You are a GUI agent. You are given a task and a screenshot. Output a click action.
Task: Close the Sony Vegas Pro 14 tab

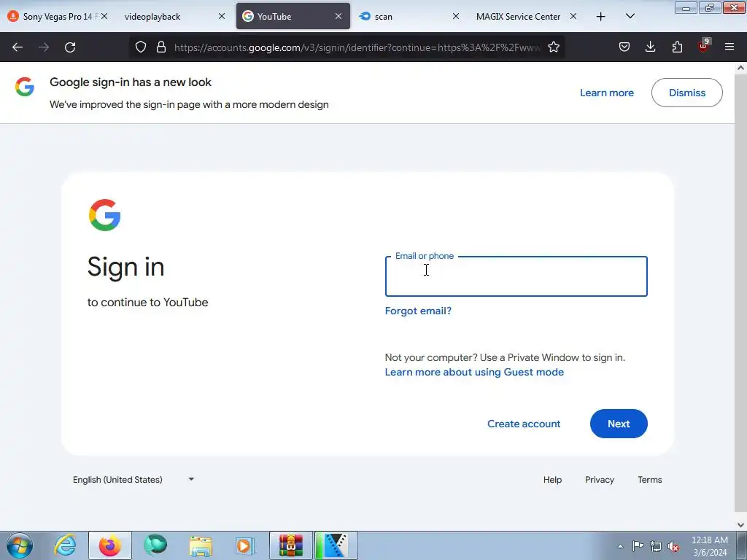click(x=104, y=16)
